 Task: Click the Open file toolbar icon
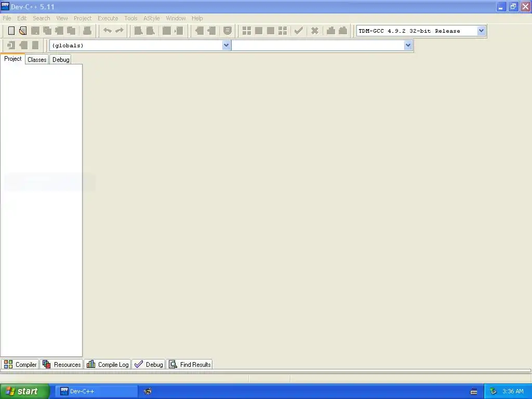pos(23,31)
